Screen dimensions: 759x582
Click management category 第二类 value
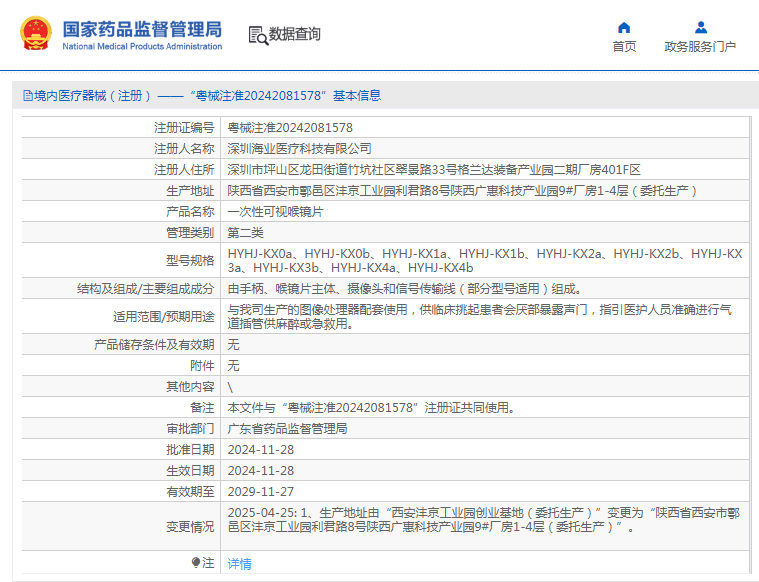(245, 233)
